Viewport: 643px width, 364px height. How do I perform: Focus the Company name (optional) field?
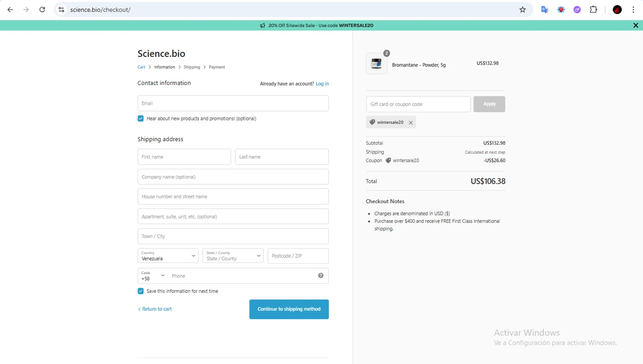(x=233, y=177)
